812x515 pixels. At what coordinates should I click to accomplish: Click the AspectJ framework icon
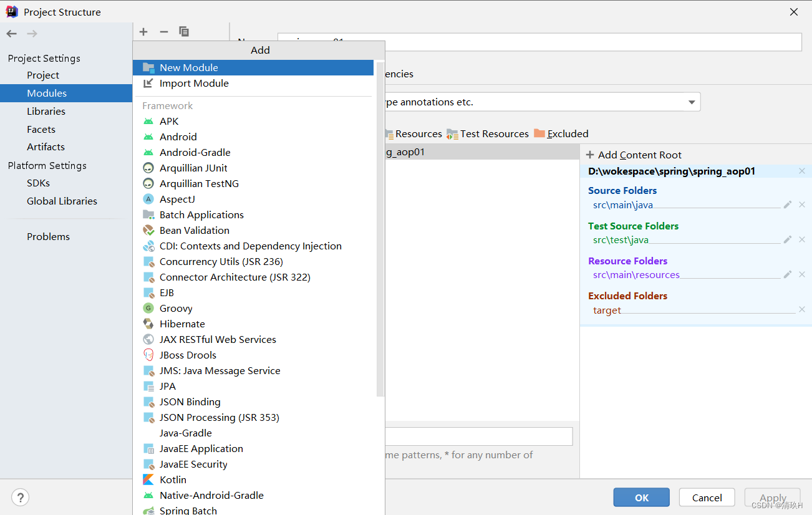click(148, 199)
